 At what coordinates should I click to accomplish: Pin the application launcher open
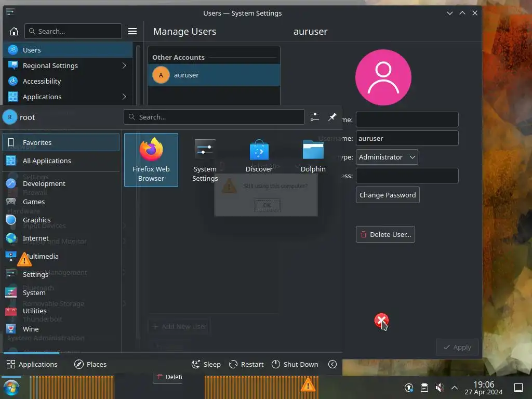click(332, 117)
